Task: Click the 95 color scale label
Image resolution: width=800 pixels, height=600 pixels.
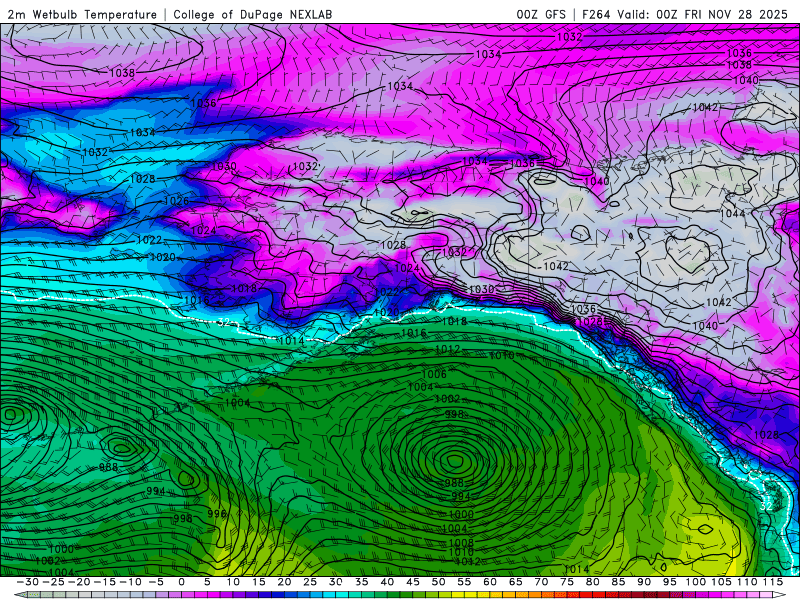Action: point(669,582)
